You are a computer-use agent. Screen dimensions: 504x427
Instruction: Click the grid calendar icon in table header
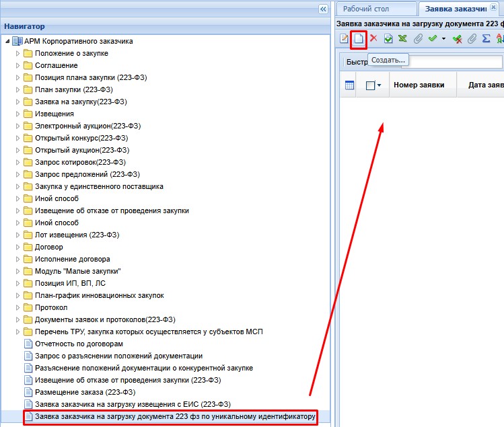click(x=349, y=85)
